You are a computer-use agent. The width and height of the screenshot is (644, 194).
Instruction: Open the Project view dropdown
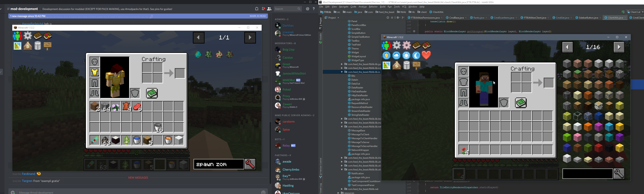332,18
